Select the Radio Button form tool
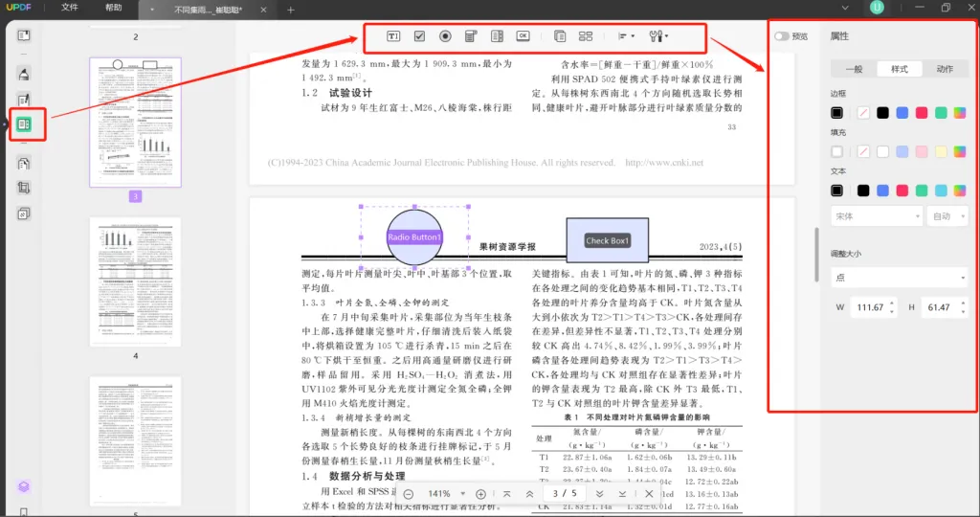The width and height of the screenshot is (980, 517). click(x=445, y=36)
